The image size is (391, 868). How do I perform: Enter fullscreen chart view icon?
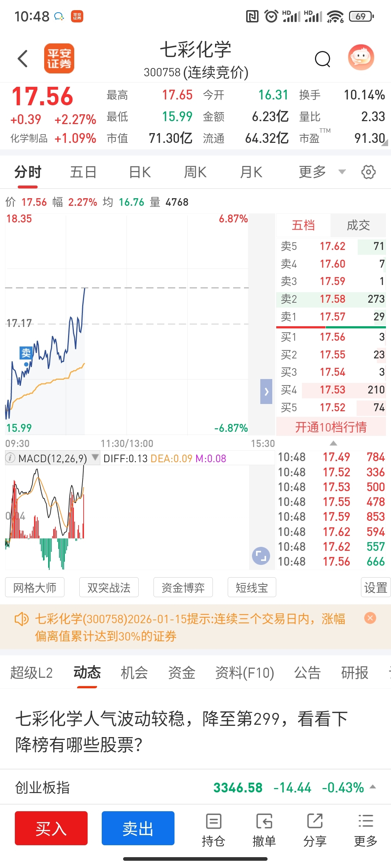pos(261,556)
